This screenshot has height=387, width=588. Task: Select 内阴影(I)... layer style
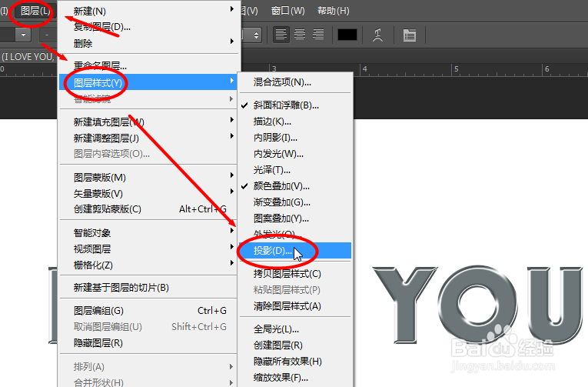pyautogui.click(x=295, y=138)
